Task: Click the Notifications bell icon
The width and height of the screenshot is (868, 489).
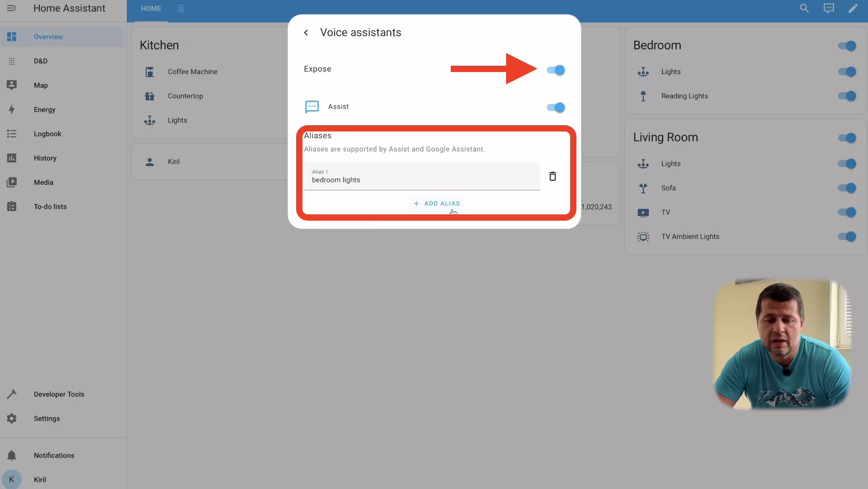Action: pos(12,456)
